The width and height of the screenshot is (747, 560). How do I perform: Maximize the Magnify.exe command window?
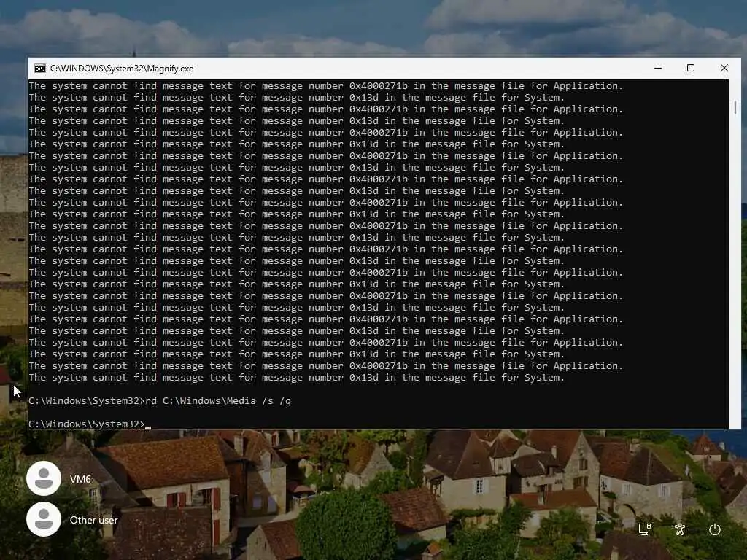coord(691,68)
